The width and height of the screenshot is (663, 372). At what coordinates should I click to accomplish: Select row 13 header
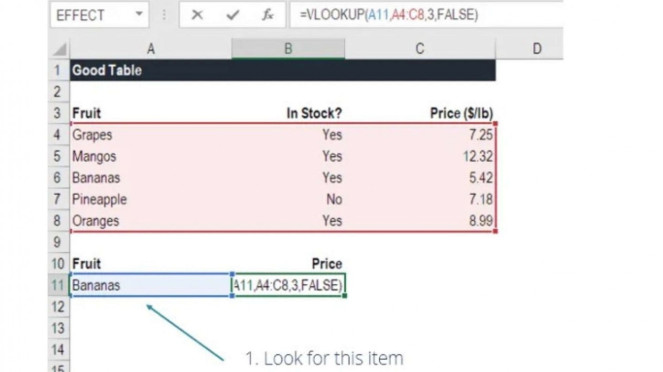coord(58,328)
